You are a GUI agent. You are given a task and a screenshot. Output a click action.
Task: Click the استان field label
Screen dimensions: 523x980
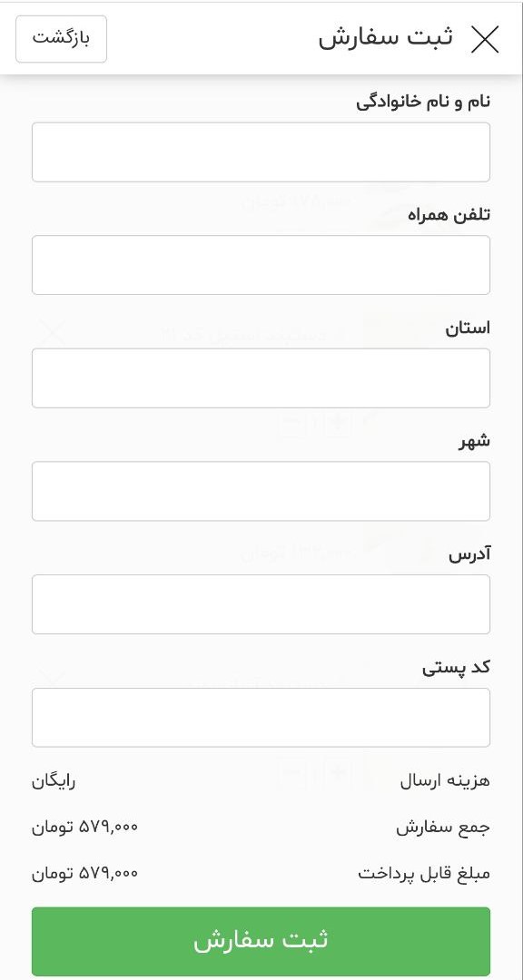point(470,328)
